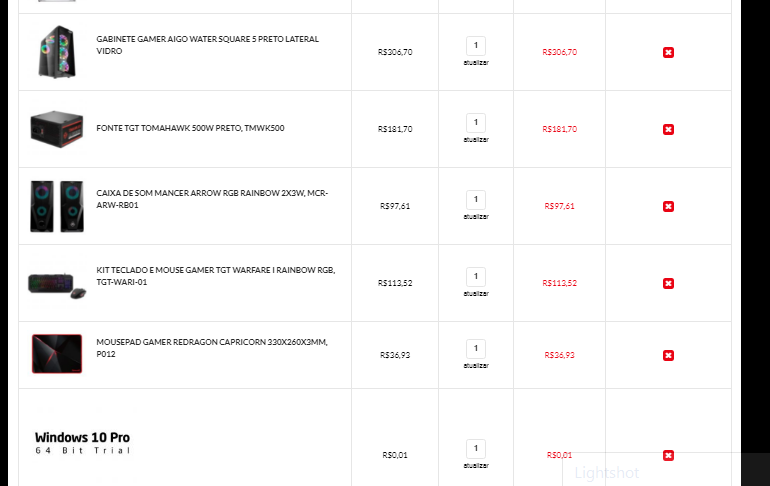Update quantity for Kit Teclado e Mouse
The height and width of the screenshot is (486, 770).
click(x=476, y=294)
